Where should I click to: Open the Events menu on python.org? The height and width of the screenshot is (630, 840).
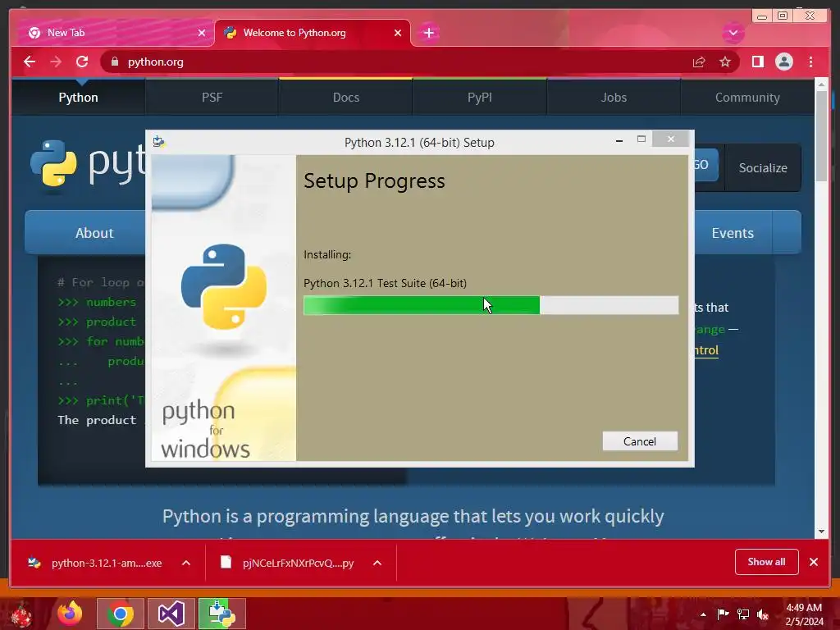pyautogui.click(x=733, y=232)
